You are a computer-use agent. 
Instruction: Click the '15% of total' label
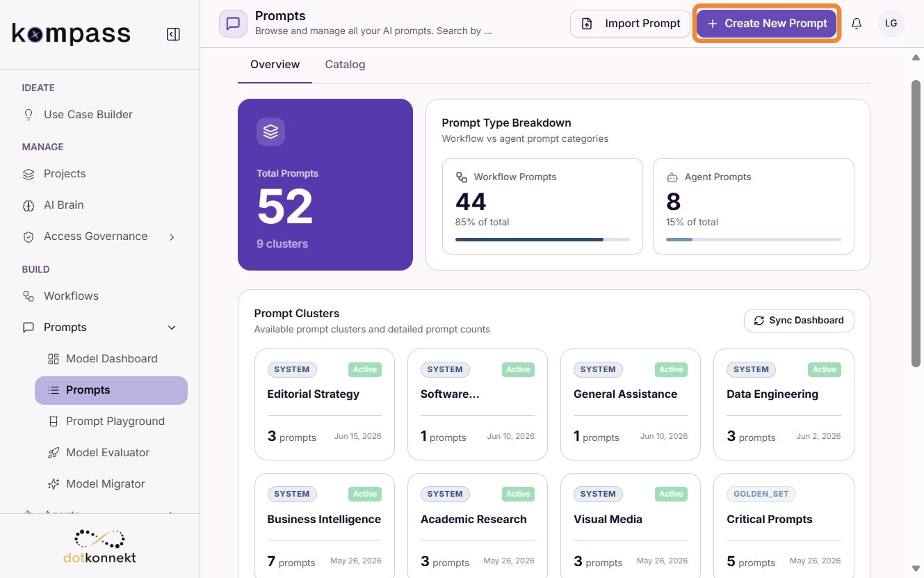692,223
